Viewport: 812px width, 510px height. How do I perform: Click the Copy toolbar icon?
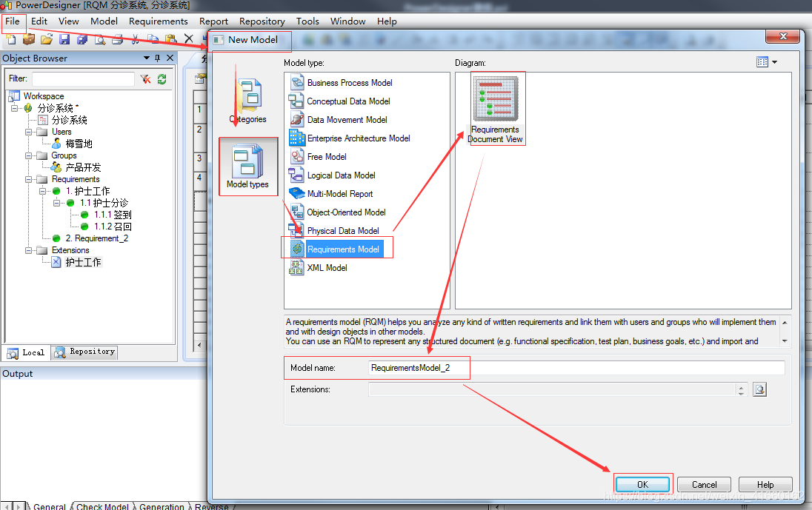click(x=153, y=39)
